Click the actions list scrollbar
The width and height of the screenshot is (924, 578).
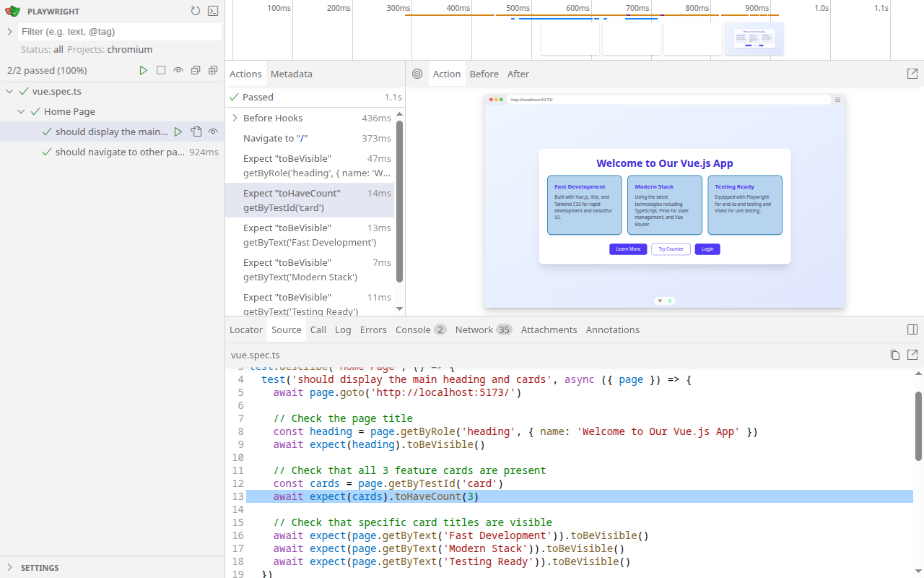click(x=400, y=202)
